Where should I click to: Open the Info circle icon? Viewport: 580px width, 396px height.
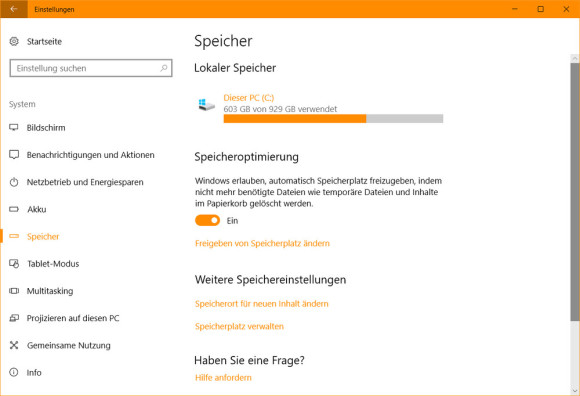tap(14, 372)
